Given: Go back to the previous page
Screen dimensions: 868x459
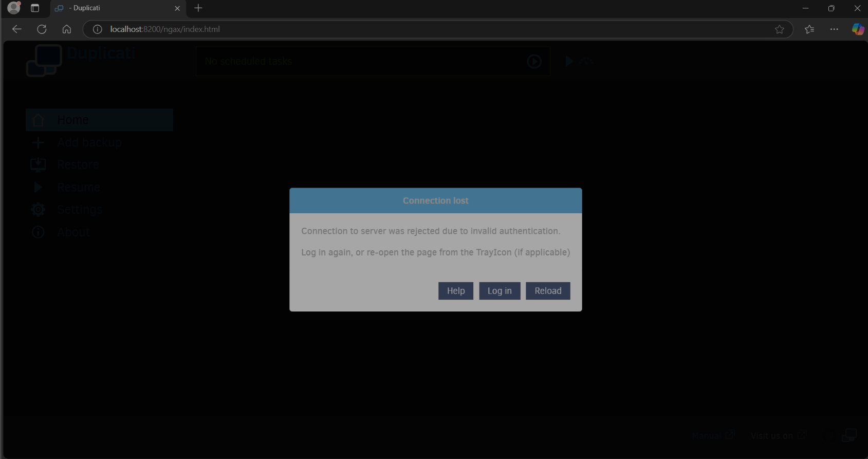Looking at the screenshot, I should [x=17, y=29].
